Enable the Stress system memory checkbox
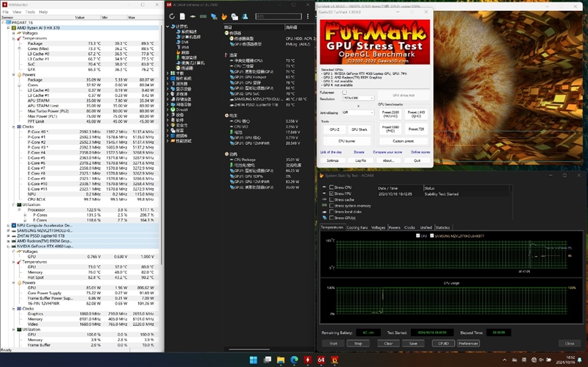Viewport: 588px width, 367px height. point(331,206)
